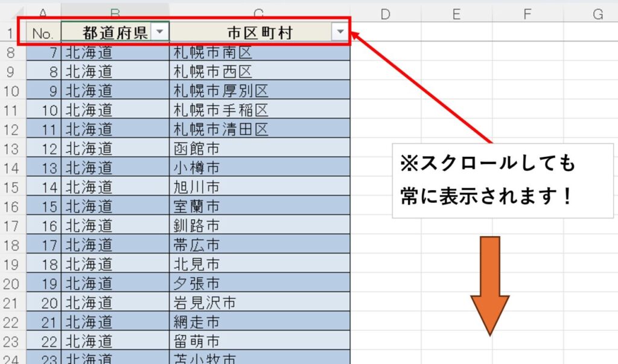Click cell 札幌市清田区
This screenshot has width=618, height=364.
coord(260,129)
